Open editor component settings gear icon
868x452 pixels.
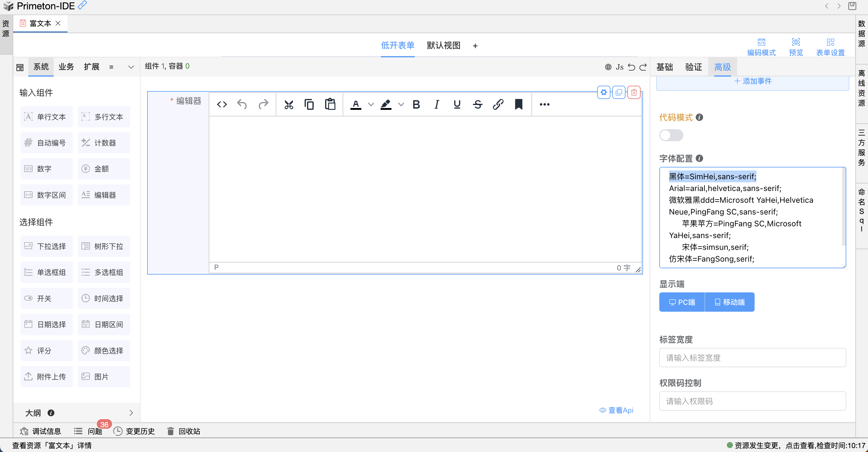(x=603, y=92)
